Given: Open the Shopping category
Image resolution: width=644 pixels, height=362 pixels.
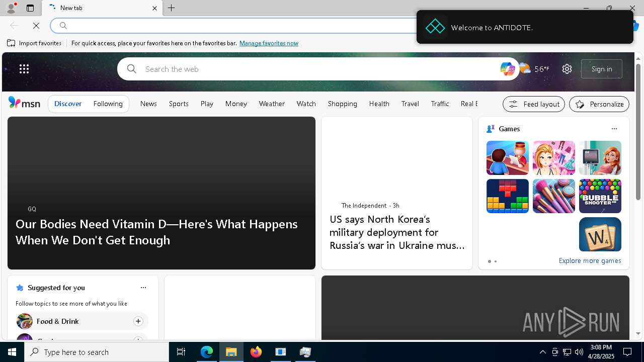Looking at the screenshot, I should point(343,104).
